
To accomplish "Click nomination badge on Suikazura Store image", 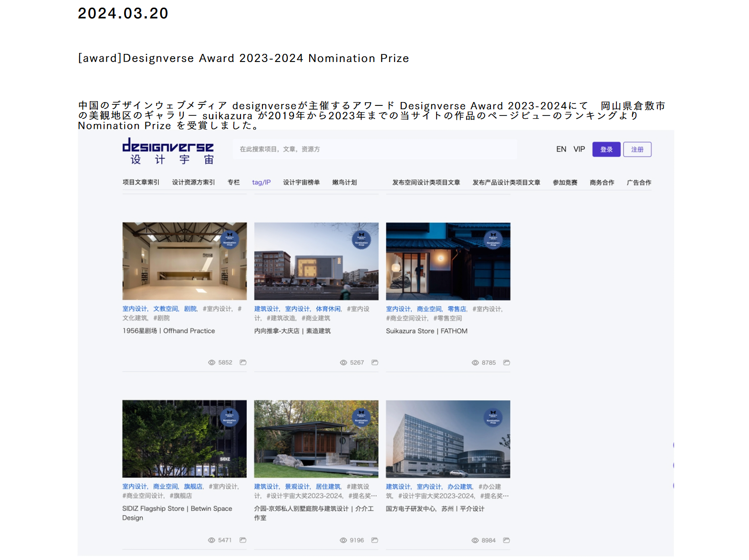I will tap(493, 240).
